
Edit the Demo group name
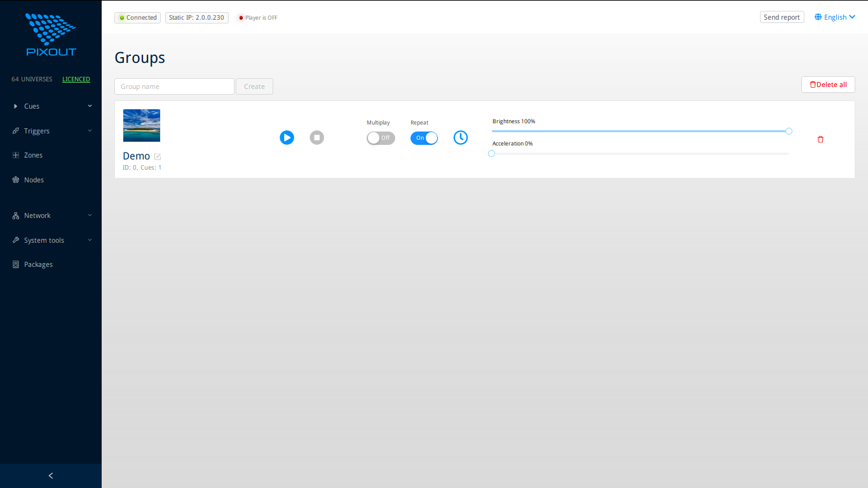click(x=158, y=156)
